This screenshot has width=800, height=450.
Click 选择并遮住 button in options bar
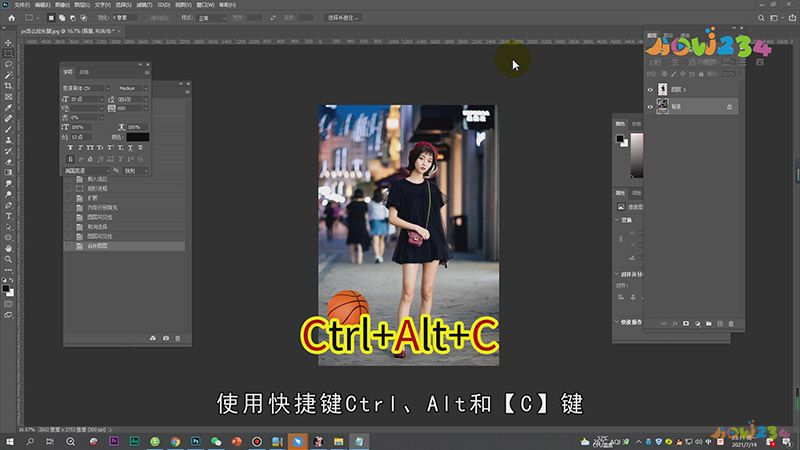[343, 18]
